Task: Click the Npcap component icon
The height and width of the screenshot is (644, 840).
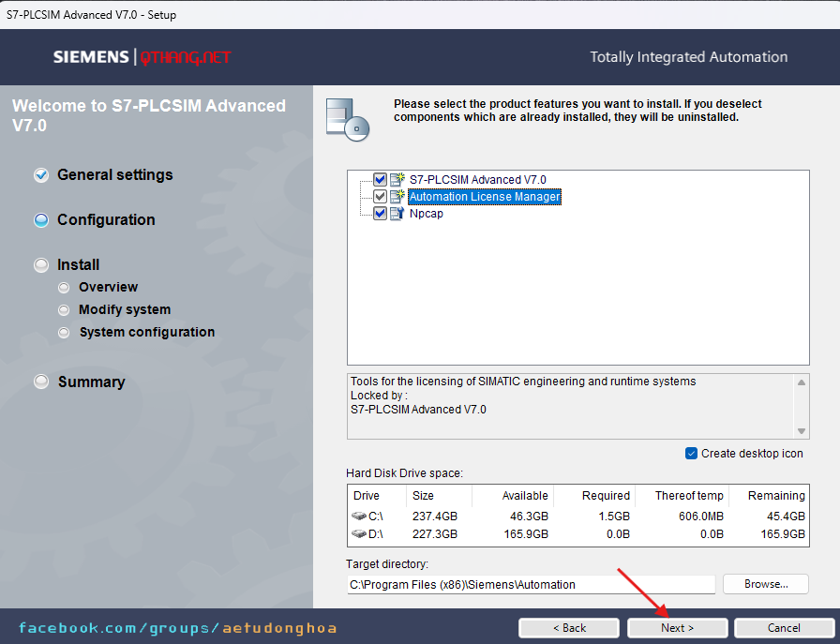Action: point(397,214)
